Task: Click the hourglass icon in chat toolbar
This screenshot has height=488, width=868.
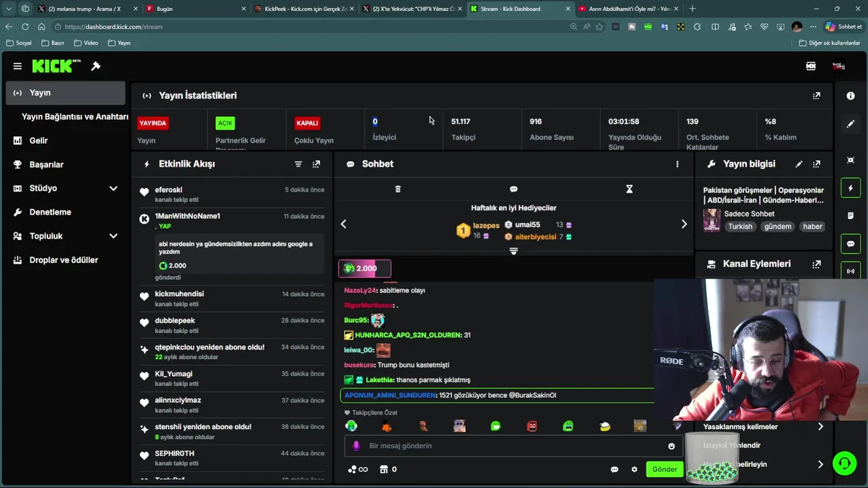Action: click(629, 189)
